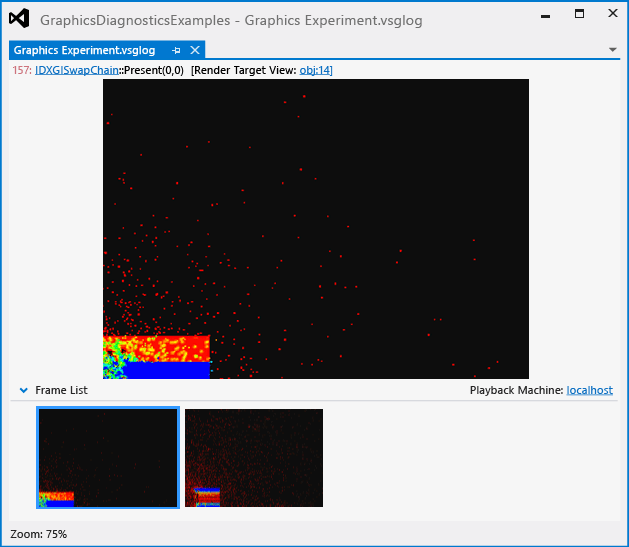Close the Graphics Experiment.vsglog tab
The image size is (629, 547).
click(195, 50)
